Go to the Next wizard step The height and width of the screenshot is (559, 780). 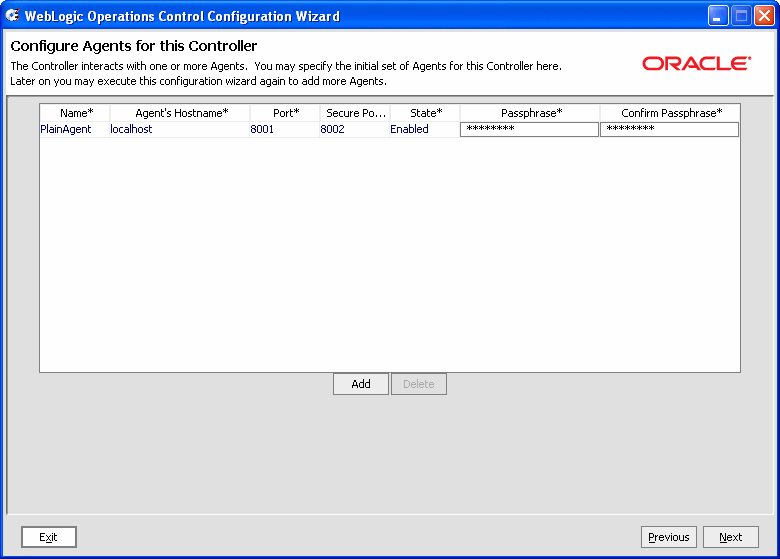pyautogui.click(x=731, y=537)
